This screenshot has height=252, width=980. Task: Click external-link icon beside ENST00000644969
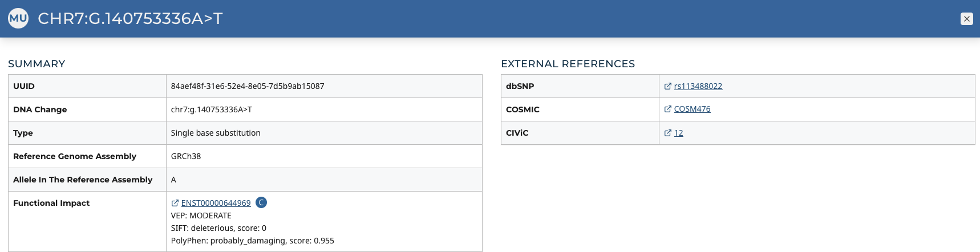click(175, 203)
